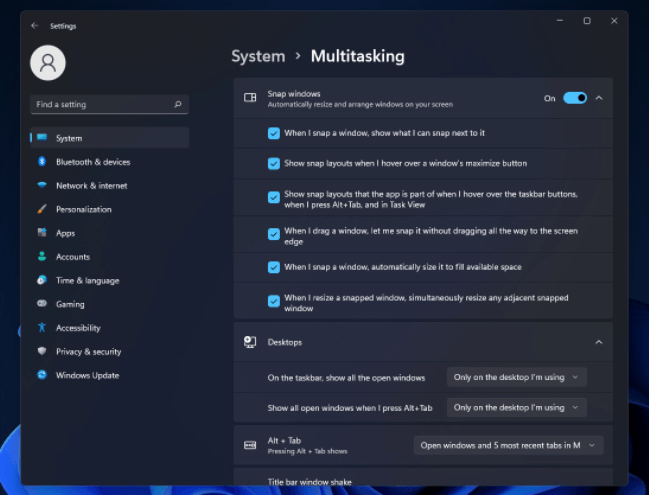Click the Alt + Tab keyboard icon
The height and width of the screenshot is (495, 649).
tap(250, 445)
